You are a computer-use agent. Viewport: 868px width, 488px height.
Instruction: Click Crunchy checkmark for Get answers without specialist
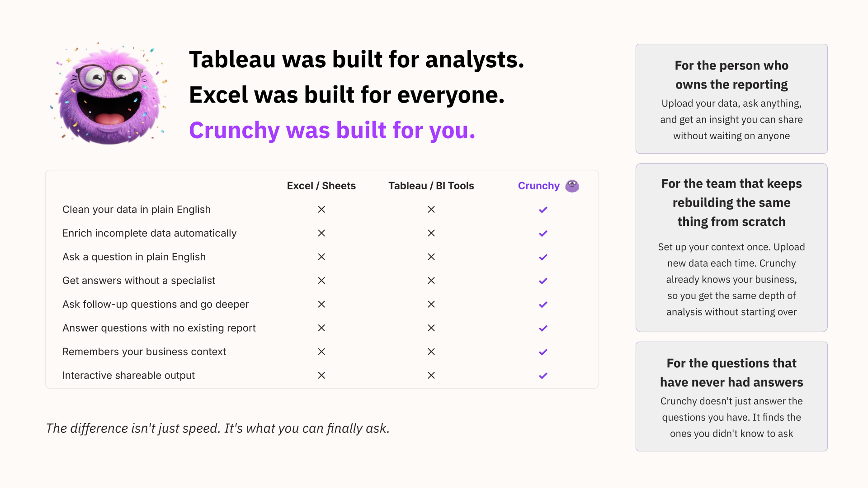pos(543,281)
